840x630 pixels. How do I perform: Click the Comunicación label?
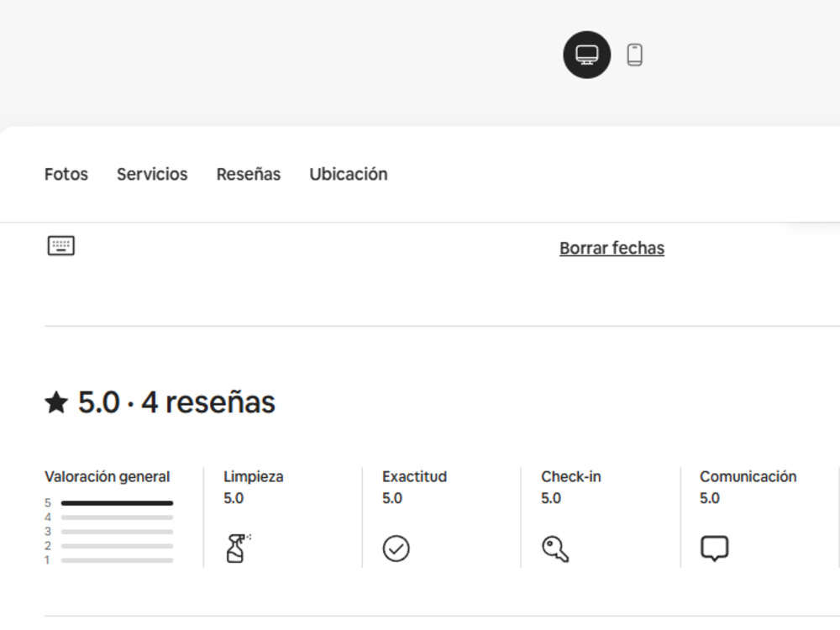click(x=748, y=477)
